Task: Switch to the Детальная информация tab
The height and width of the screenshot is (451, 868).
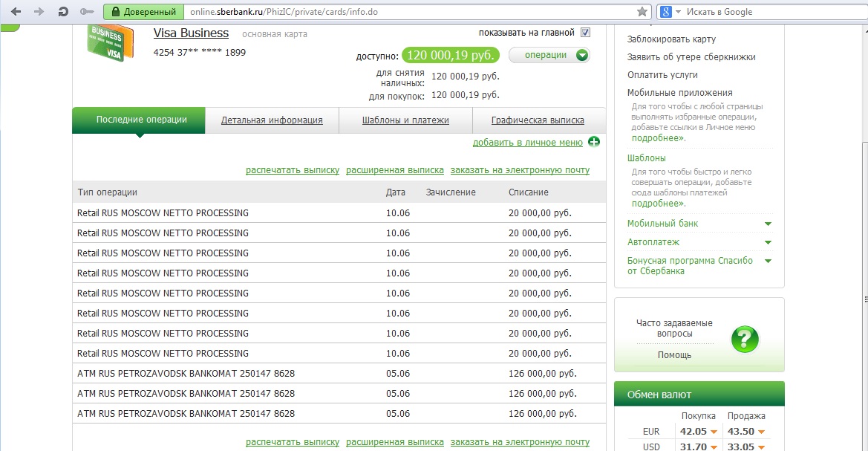Action: coord(272,120)
